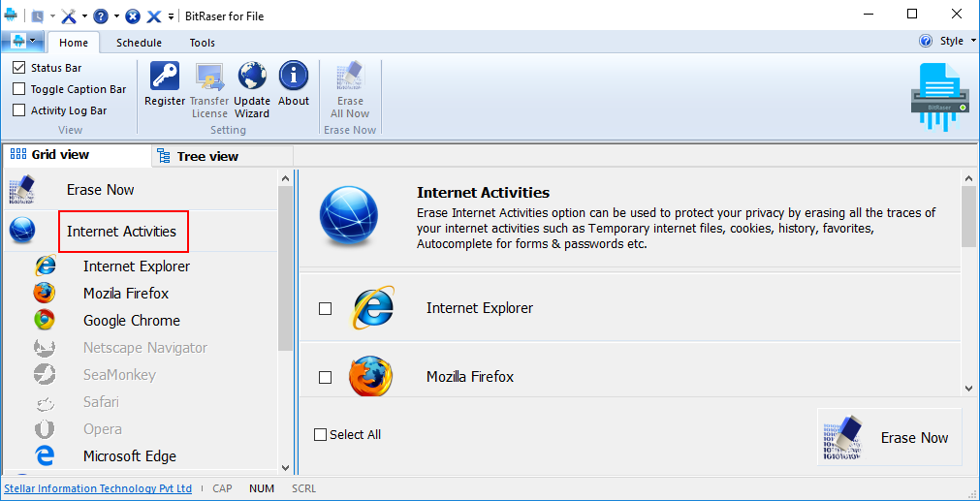
Task: Switch to the Schedule ribbon tab
Action: pos(139,43)
